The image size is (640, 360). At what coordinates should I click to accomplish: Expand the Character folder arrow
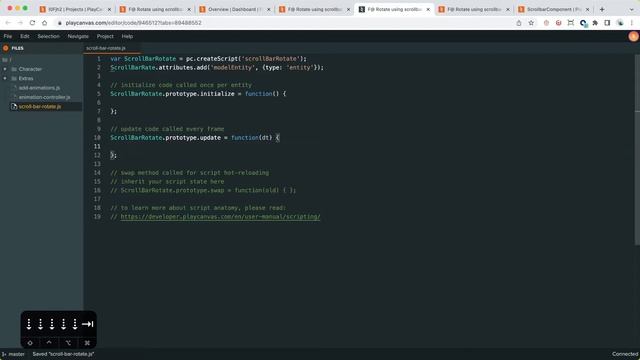pos(5,69)
